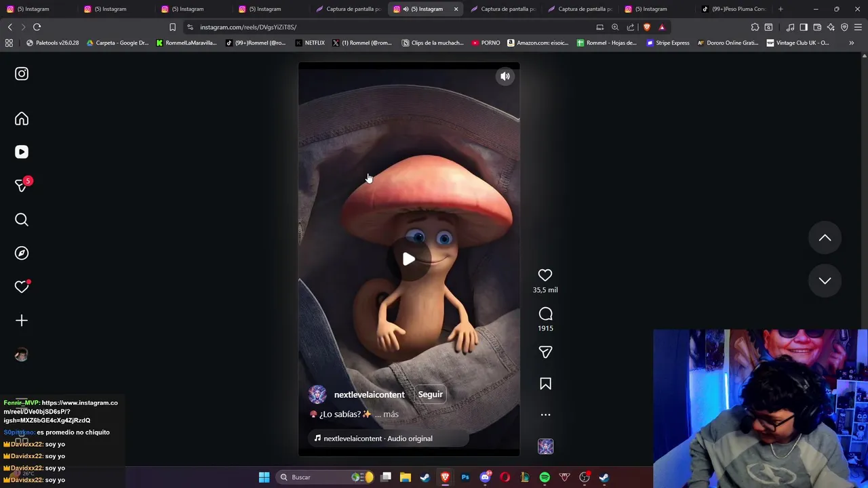Open notifications heart in sidebar

tap(22, 287)
